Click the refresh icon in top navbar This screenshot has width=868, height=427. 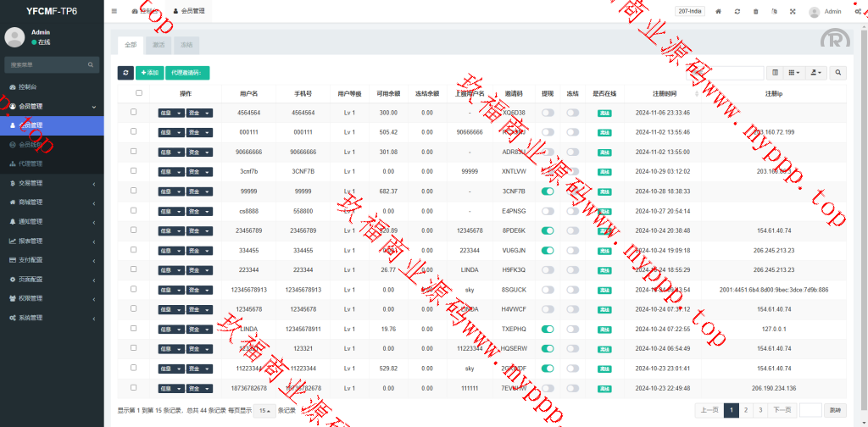click(x=737, y=12)
